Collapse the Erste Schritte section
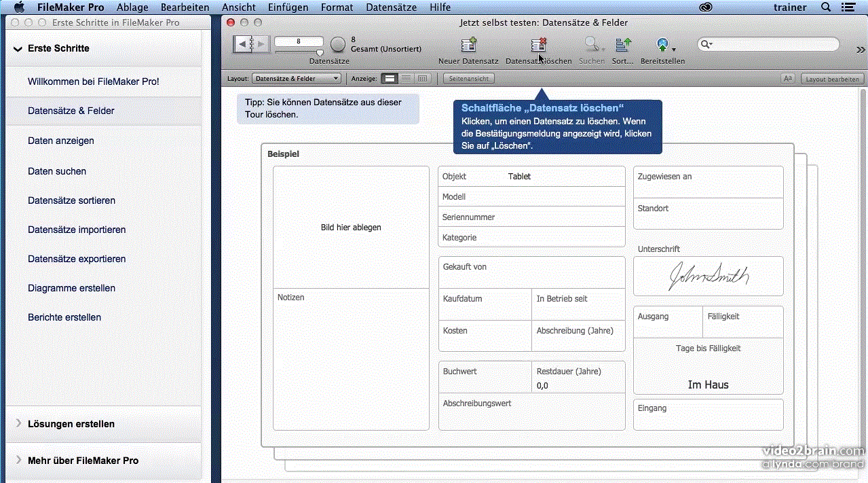Screen dimensions: 868x483 pyautogui.click(x=17, y=49)
